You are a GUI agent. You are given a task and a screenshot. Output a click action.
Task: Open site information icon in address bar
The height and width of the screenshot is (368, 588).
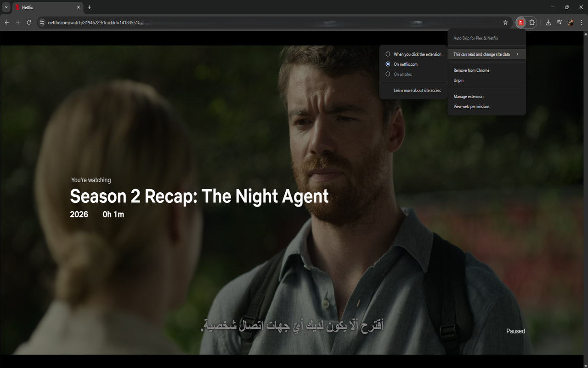[41, 22]
